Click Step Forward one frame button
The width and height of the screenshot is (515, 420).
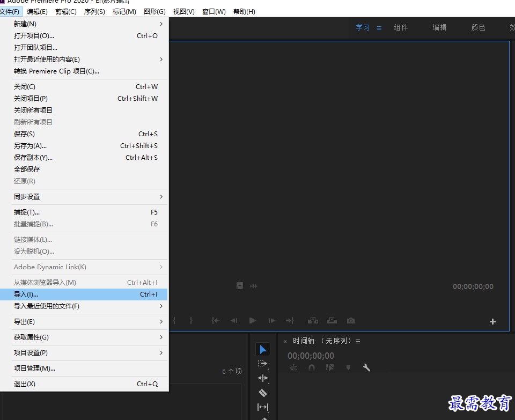[271, 321]
